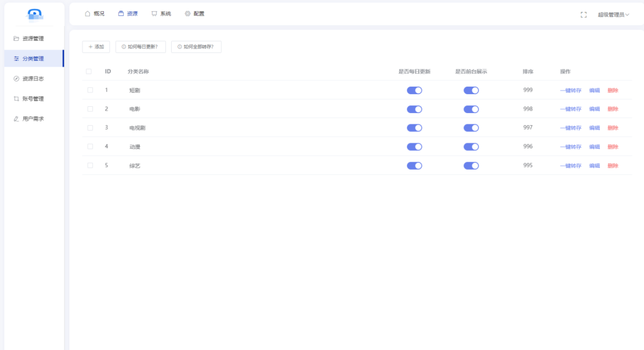This screenshot has height=350, width=644.
Task: Check the checkbox for the 电影 row
Action: tap(90, 109)
